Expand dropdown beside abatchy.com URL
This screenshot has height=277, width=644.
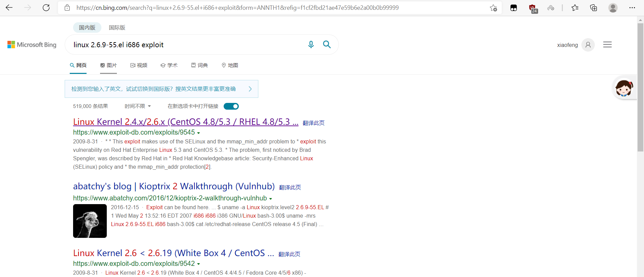pyautogui.click(x=270, y=199)
